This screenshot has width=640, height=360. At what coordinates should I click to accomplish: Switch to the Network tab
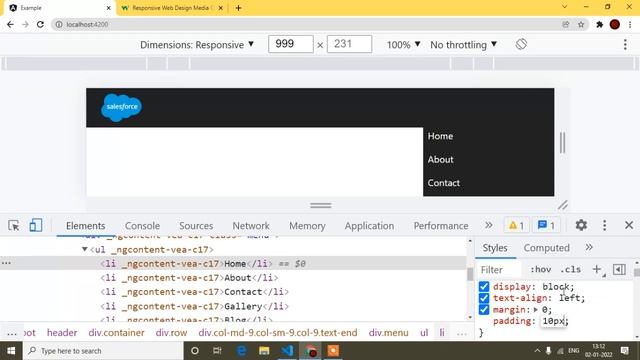(251, 226)
